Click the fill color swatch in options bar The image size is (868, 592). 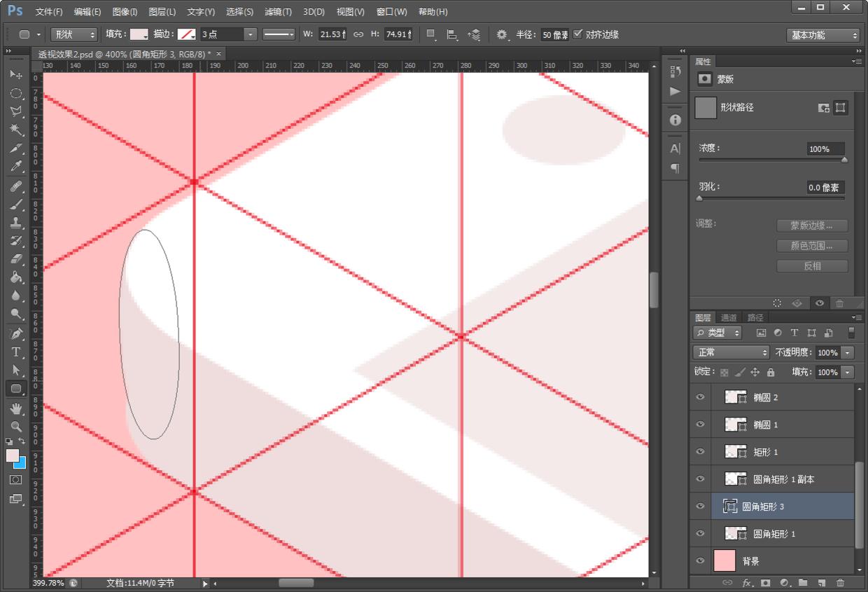tap(139, 34)
